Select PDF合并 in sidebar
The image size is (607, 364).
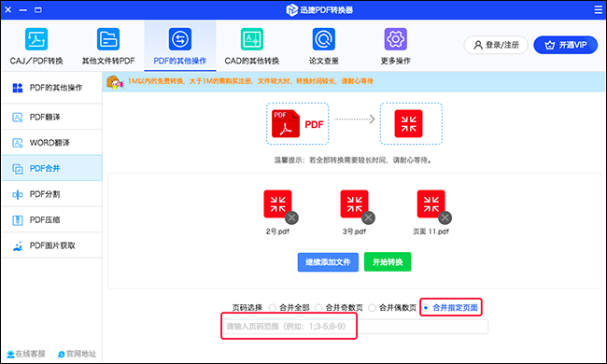(52, 168)
